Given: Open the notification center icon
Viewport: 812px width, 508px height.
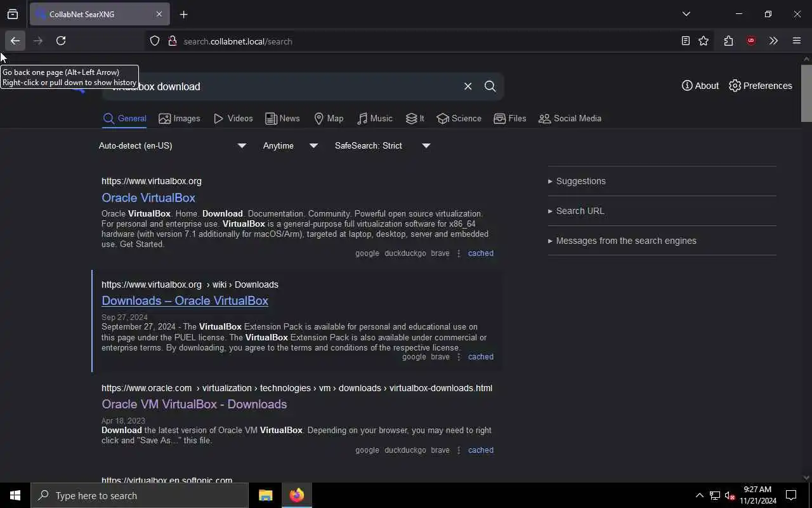Looking at the screenshot, I should click(791, 495).
